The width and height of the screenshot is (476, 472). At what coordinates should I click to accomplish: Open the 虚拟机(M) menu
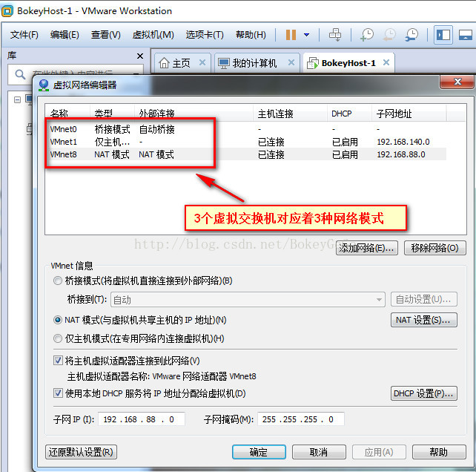pos(153,35)
